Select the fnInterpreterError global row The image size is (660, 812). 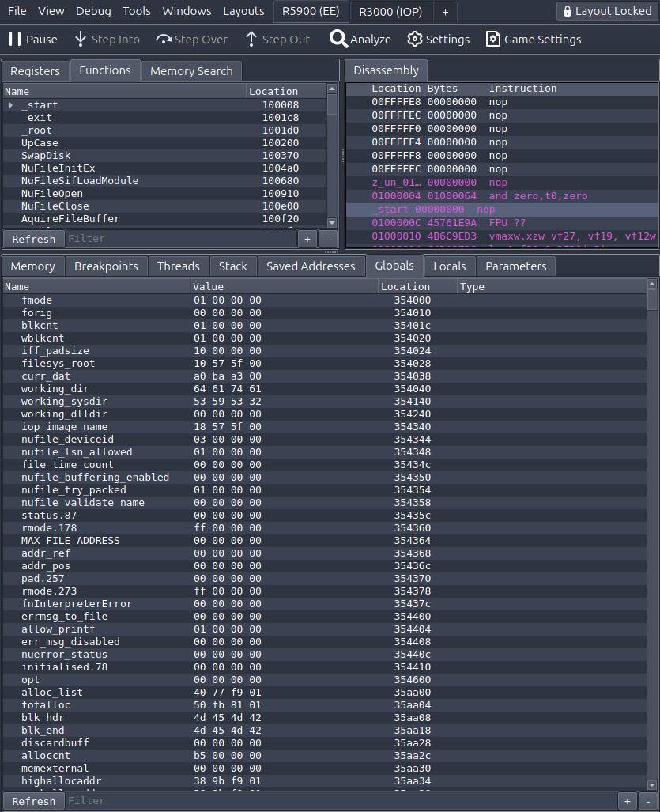point(325,604)
